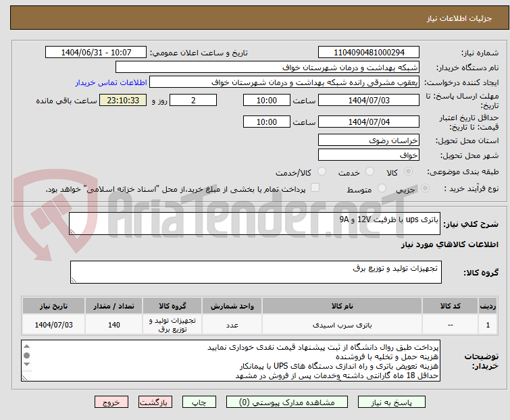Click the table header گروه کالا
This screenshot has height=420, width=510.
click(x=172, y=306)
